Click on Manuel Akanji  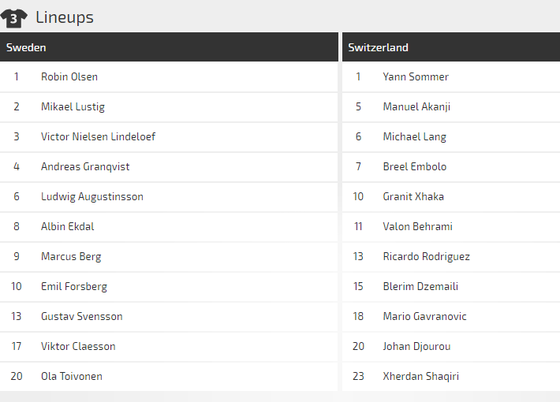coord(417,107)
